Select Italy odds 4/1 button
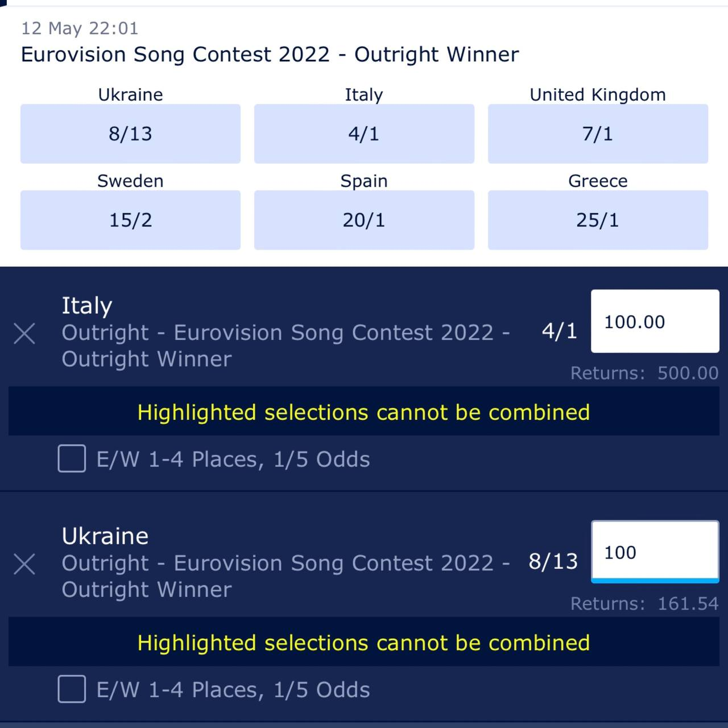 tap(364, 134)
